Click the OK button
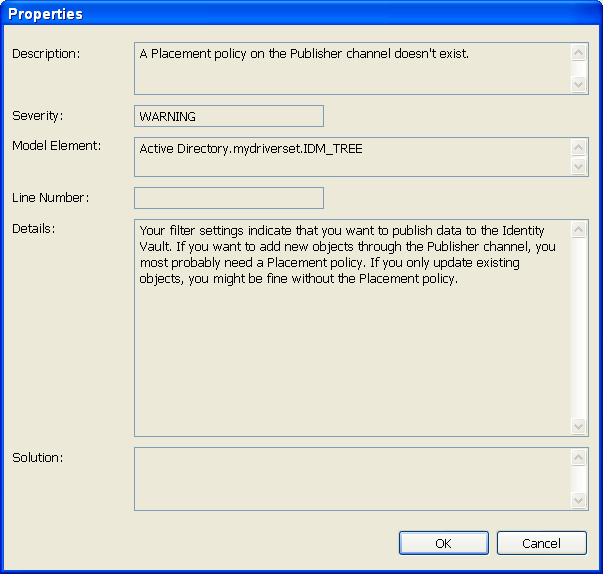The image size is (603, 574). pyautogui.click(x=443, y=543)
